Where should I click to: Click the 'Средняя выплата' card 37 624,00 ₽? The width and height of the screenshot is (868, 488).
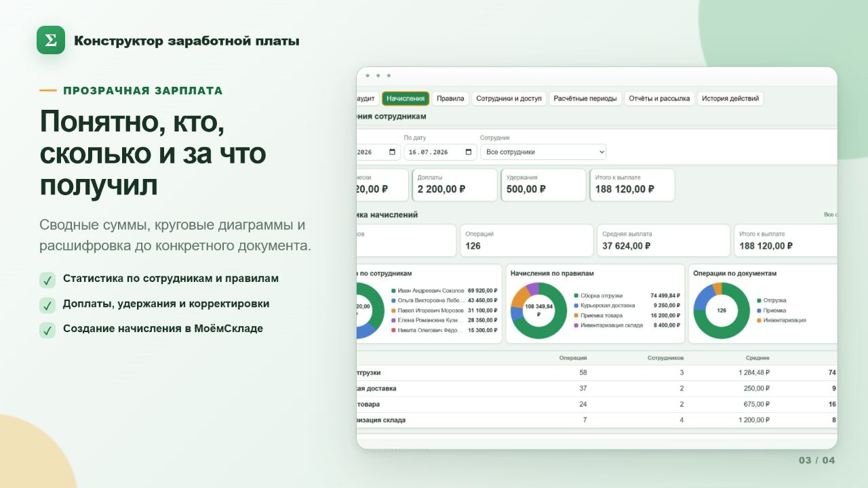coord(663,241)
